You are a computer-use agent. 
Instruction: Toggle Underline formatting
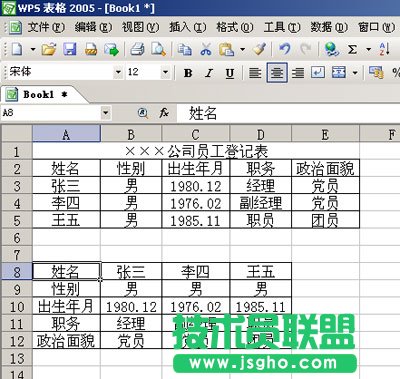tap(230, 72)
